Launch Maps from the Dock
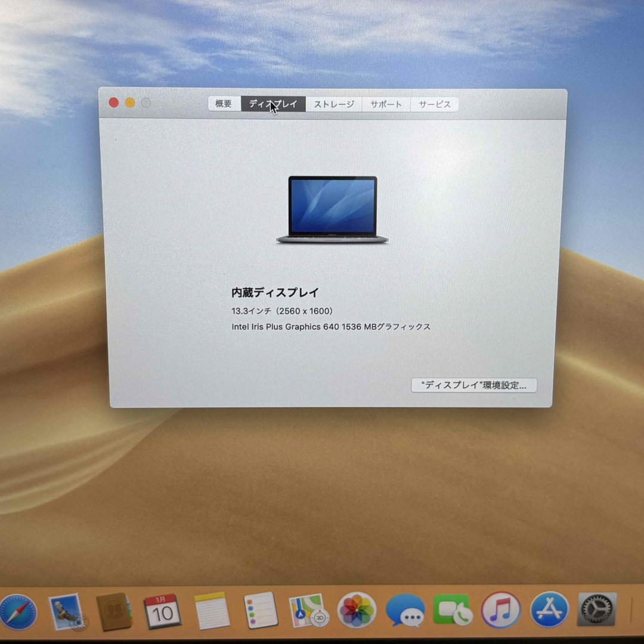 coord(308,611)
